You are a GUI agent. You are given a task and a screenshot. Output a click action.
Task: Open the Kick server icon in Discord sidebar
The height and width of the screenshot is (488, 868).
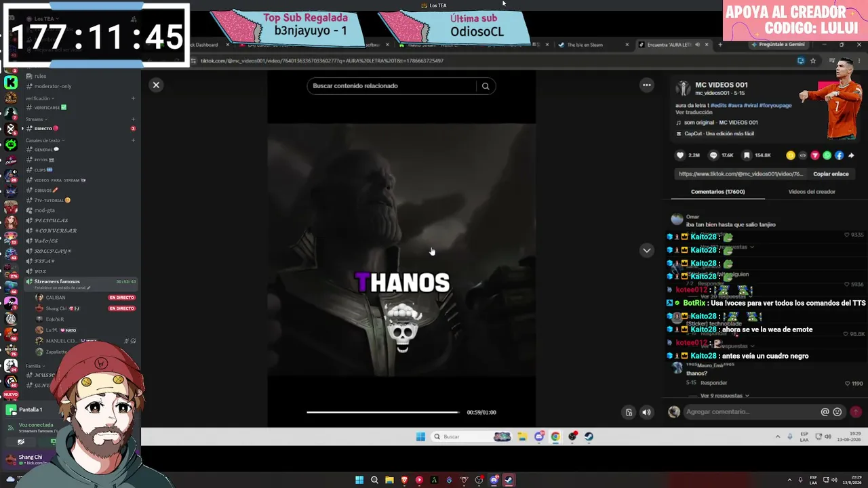pyautogui.click(x=11, y=83)
